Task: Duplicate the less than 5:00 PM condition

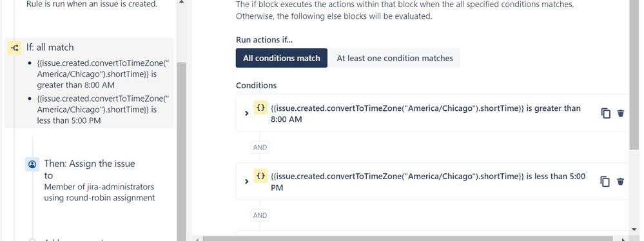Action: [606, 182]
